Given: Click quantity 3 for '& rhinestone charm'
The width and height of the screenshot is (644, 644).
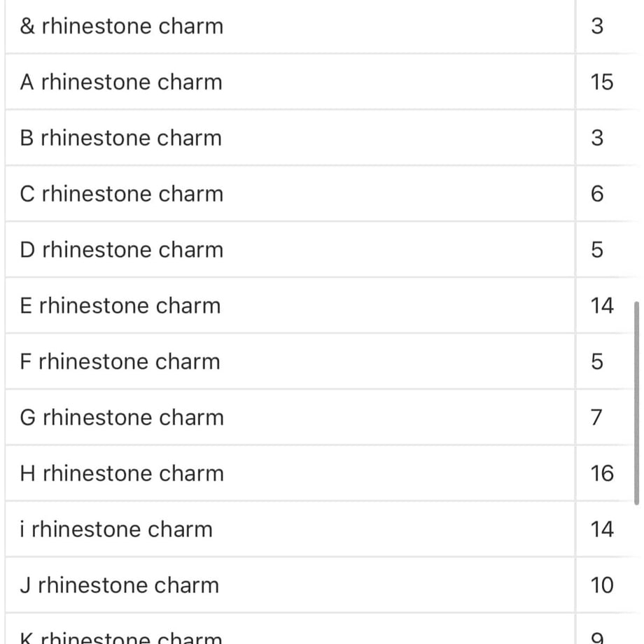Looking at the screenshot, I should tap(597, 27).
